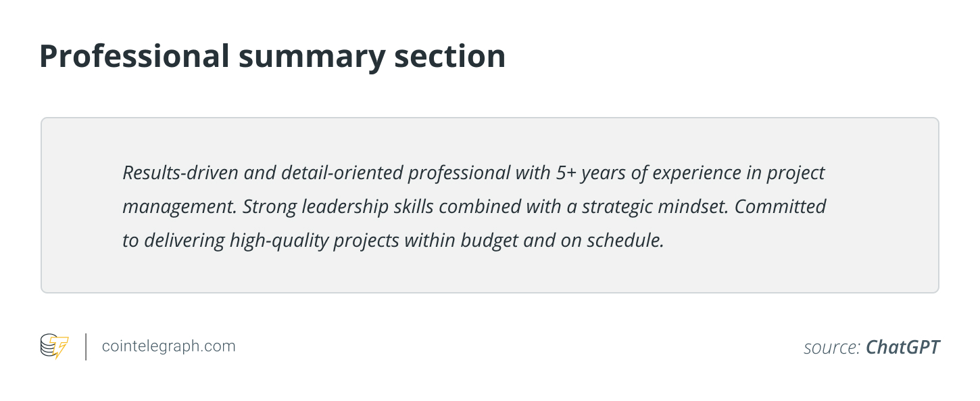This screenshot has width=980, height=401.
Task: Click the word "Committed"
Action: pos(780,206)
